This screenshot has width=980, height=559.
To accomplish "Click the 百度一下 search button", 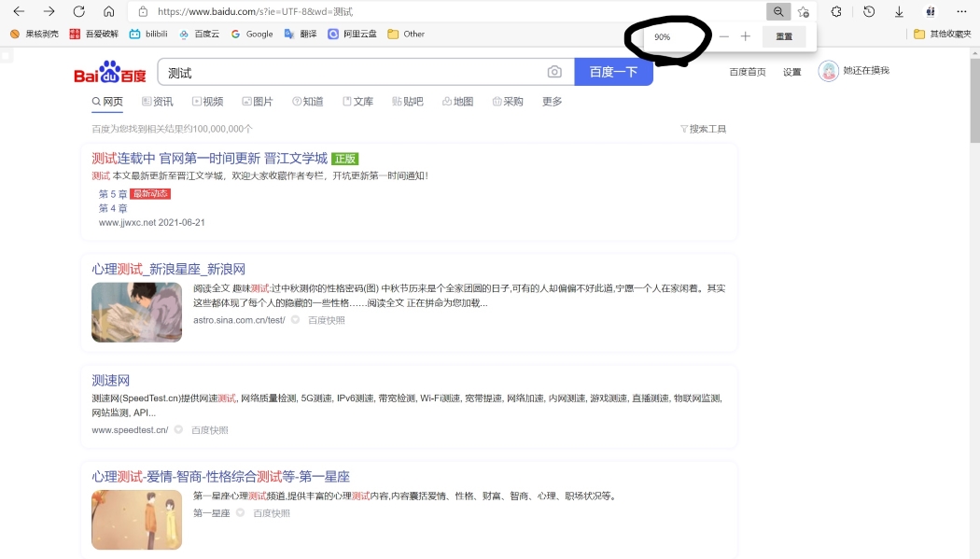I will 613,72.
